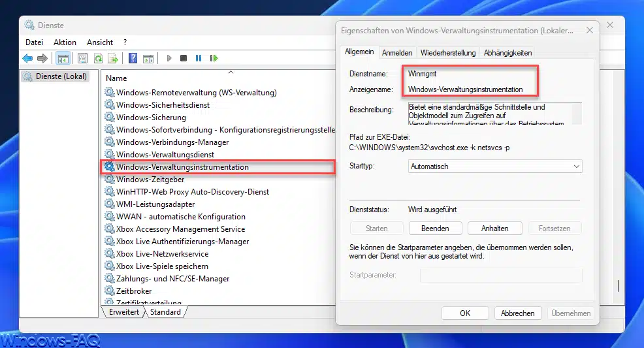Click the path to svchost.exe text

coord(429,148)
